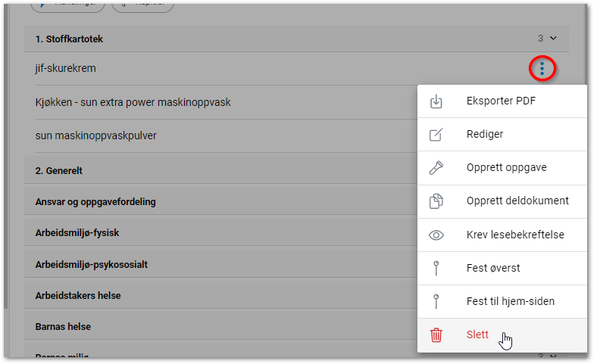
Task: Choose the Krev lesebekreftelse menu entry
Action: [515, 235]
